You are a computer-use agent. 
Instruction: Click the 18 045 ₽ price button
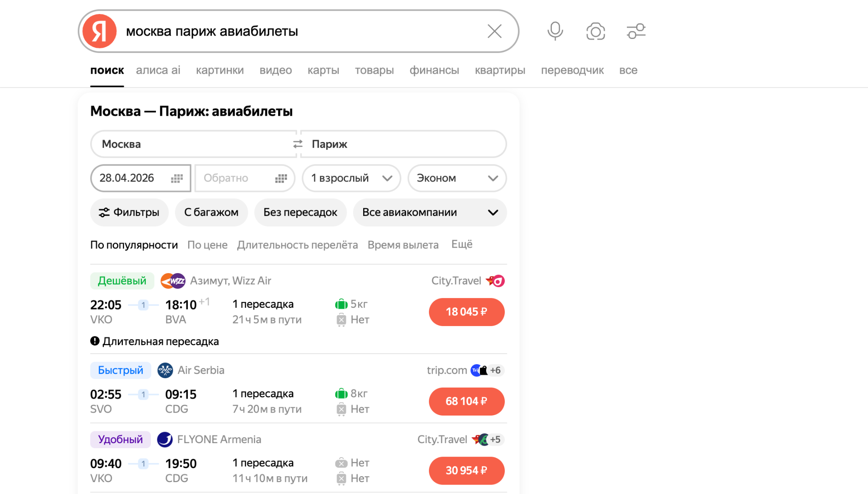pyautogui.click(x=466, y=312)
